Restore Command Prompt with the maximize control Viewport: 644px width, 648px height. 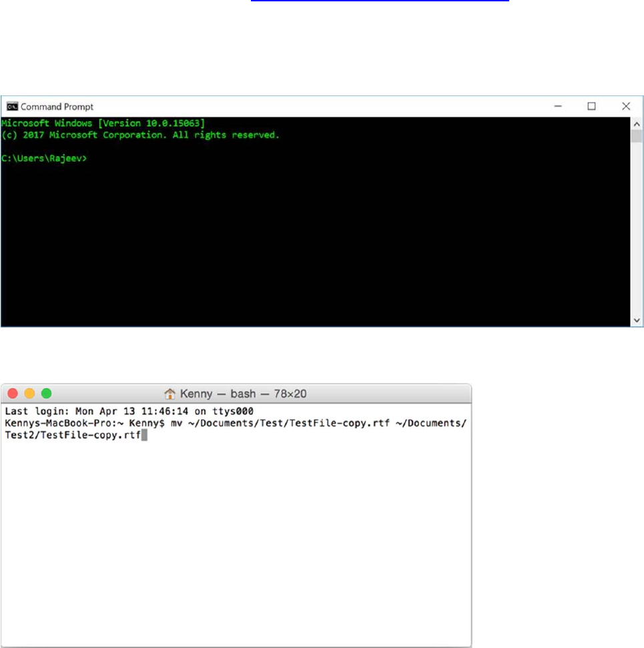tap(591, 106)
